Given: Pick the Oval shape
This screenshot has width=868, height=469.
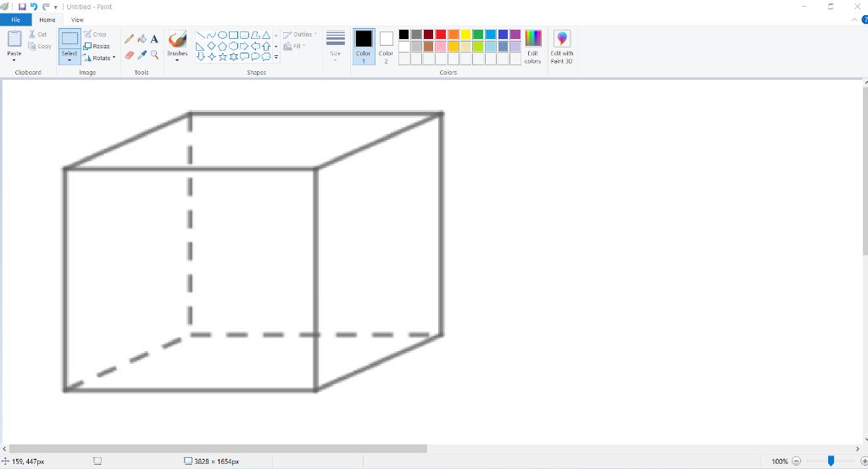Looking at the screenshot, I should click(222, 35).
